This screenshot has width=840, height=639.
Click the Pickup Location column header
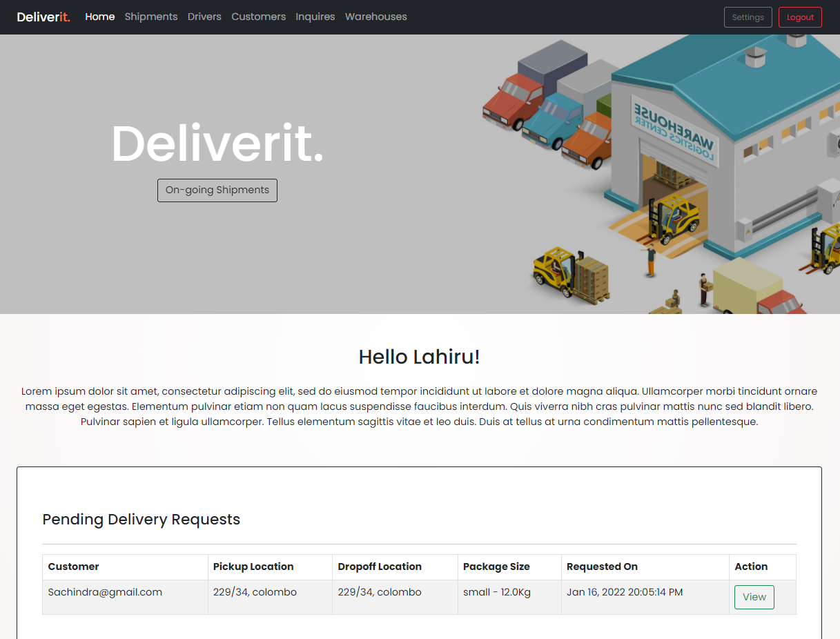[x=270, y=567]
